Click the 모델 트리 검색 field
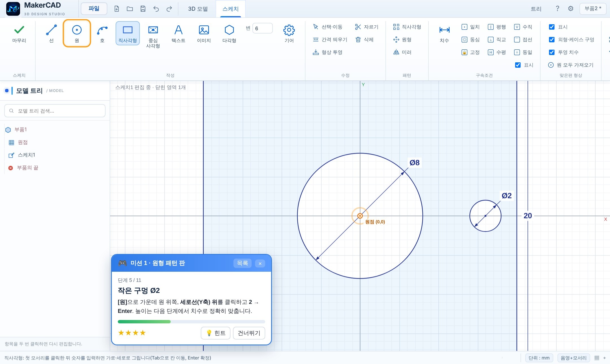 (55, 111)
